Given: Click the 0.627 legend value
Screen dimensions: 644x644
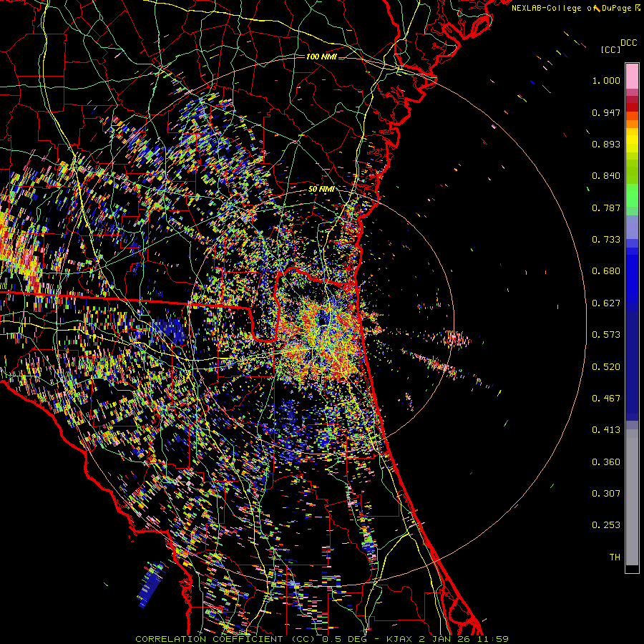Looking at the screenshot, I should pyautogui.click(x=606, y=303).
